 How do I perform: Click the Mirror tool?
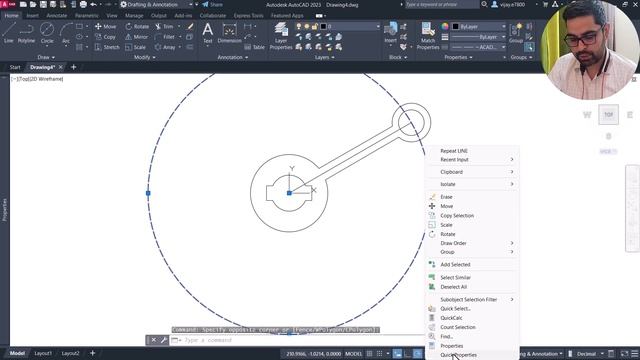coord(136,37)
